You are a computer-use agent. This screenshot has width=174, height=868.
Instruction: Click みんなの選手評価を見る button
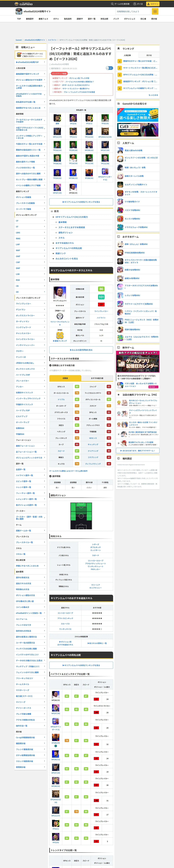point(81,350)
